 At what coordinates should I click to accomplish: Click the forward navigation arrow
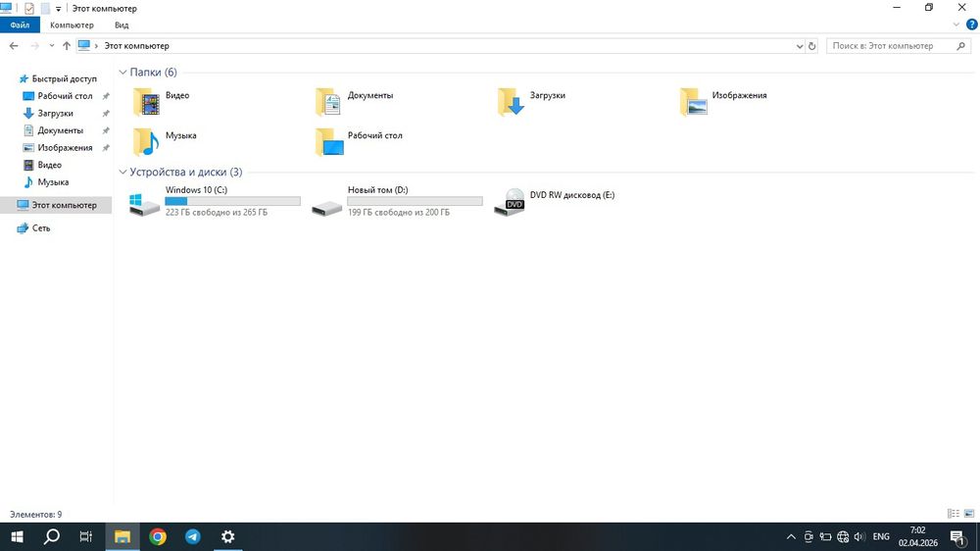coord(34,46)
